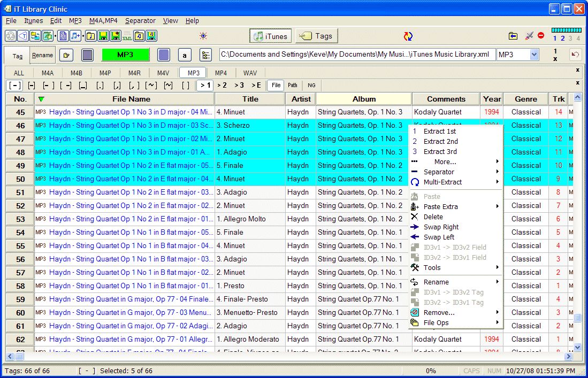Image resolution: width=588 pixels, height=378 pixels.
Task: Toggle the Tags mode button
Action: tap(316, 36)
